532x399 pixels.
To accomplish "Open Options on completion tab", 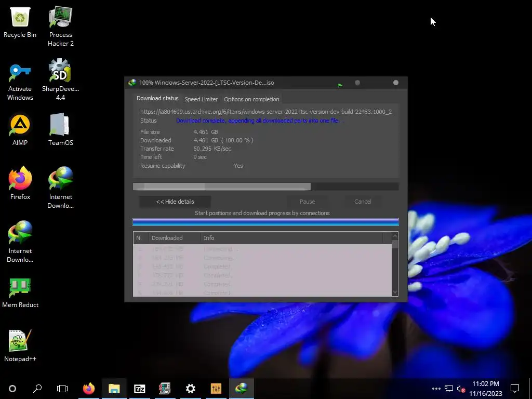I will click(x=251, y=99).
